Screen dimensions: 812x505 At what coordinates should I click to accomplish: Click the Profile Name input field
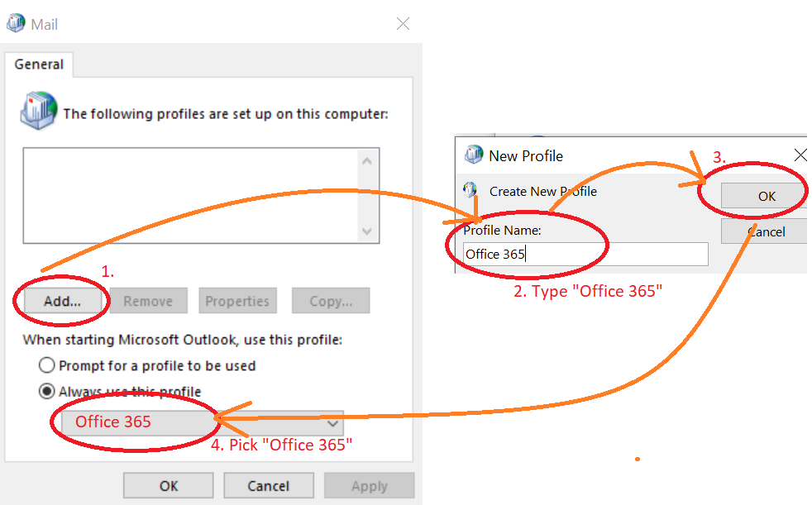click(585, 254)
